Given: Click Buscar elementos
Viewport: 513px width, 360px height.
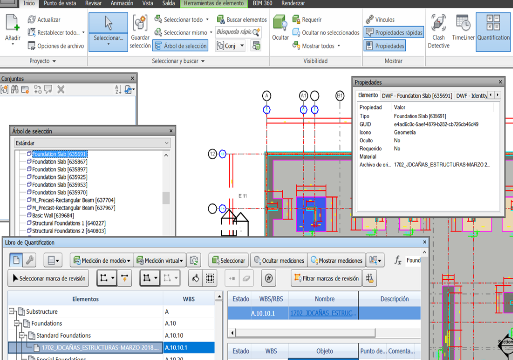Looking at the screenshot, I should pos(242,20).
